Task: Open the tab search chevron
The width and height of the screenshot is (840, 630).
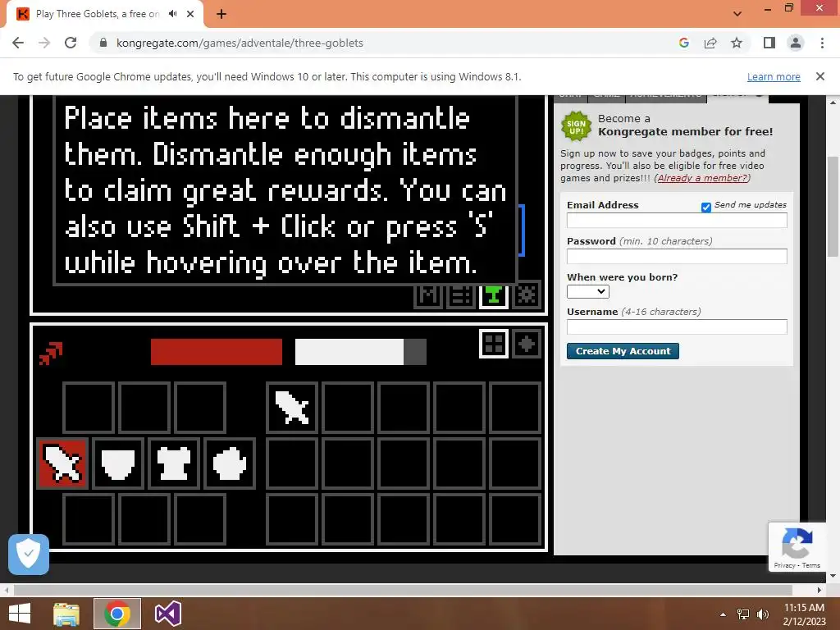Action: pyautogui.click(x=737, y=14)
